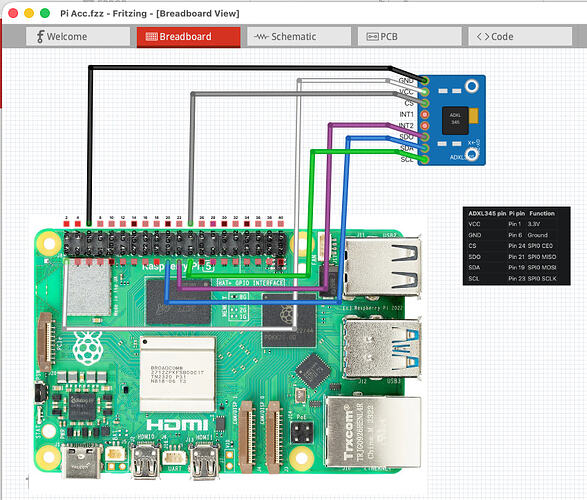
Task: Click the Trxcom Ethernet port
Action: (373, 433)
